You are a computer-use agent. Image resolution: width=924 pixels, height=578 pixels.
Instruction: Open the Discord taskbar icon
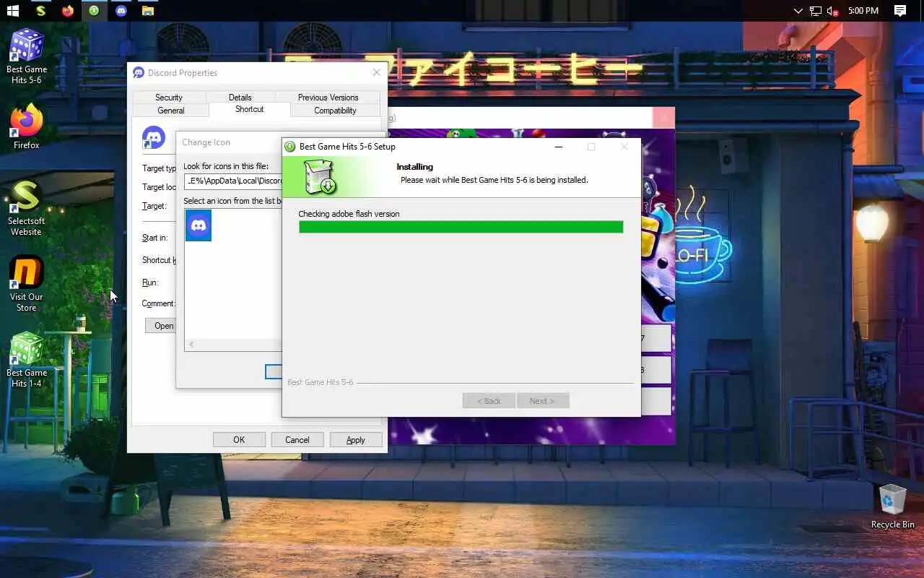tap(121, 11)
